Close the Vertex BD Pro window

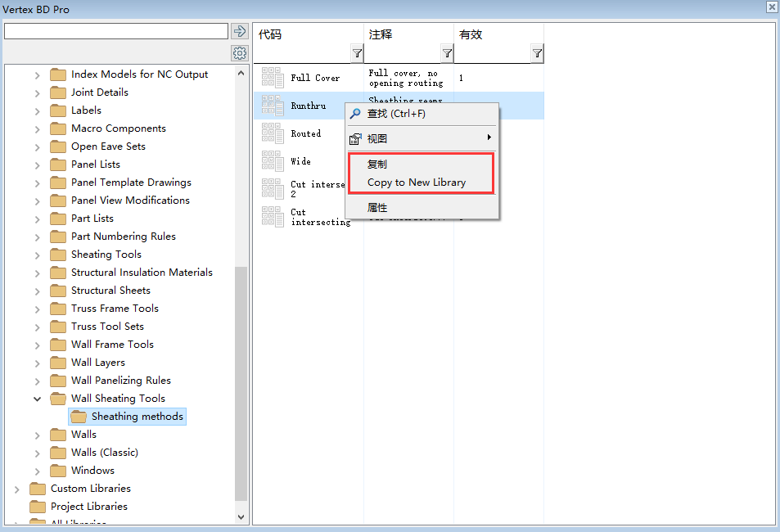pos(772,6)
